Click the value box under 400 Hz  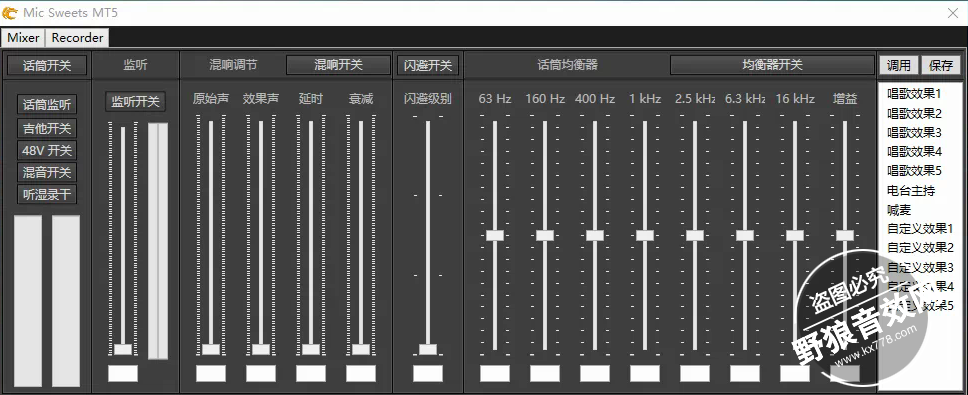595,373
